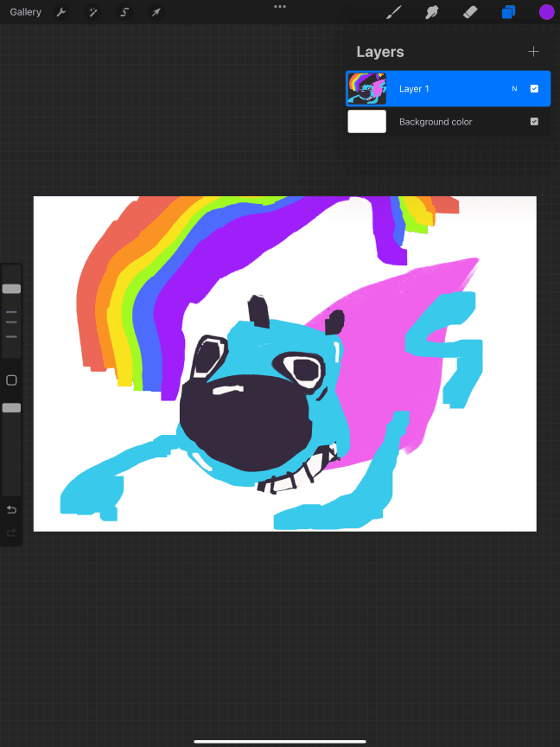Select the Paint brush tool
560x747 pixels.
pos(393,12)
